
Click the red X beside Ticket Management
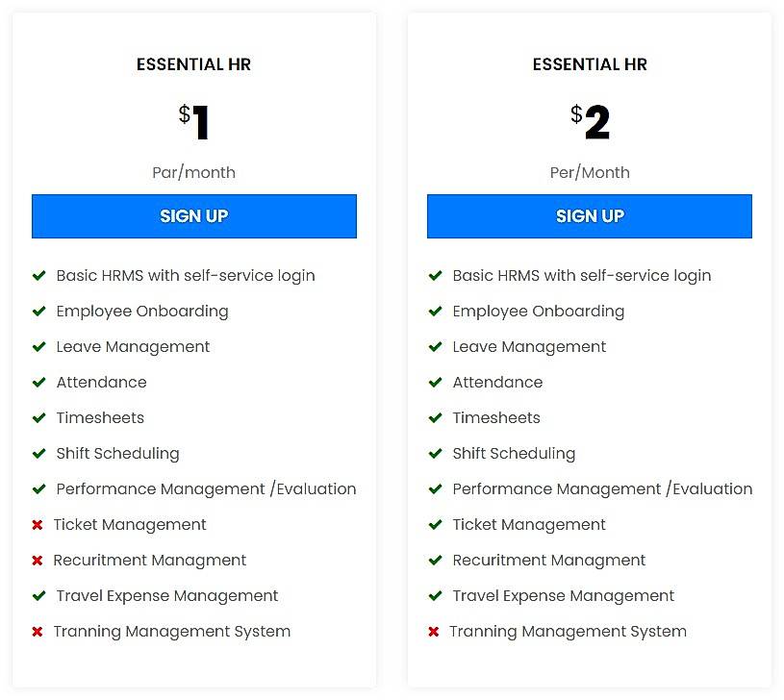[x=38, y=525]
